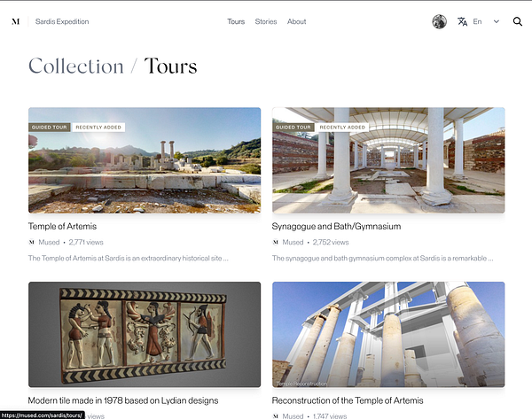This screenshot has width=532, height=419.
Task: Expand the language chevron dropdown
Action: point(496,21)
